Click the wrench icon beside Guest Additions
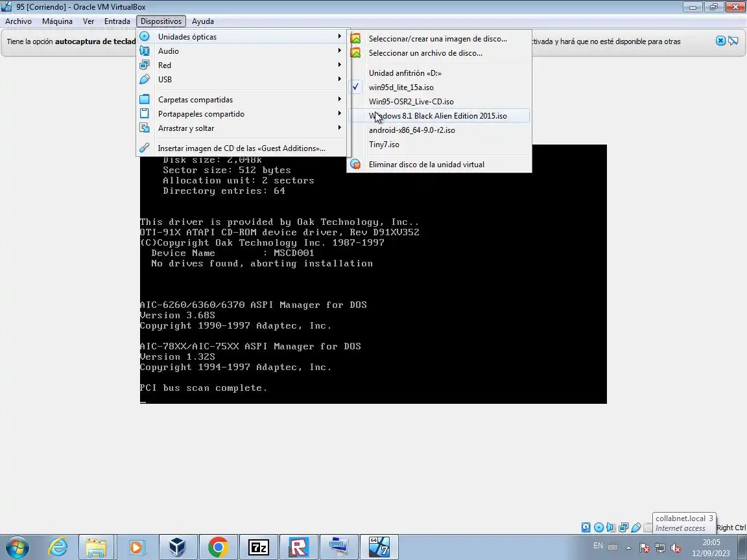Screen dimensions: 747x560 145,148
